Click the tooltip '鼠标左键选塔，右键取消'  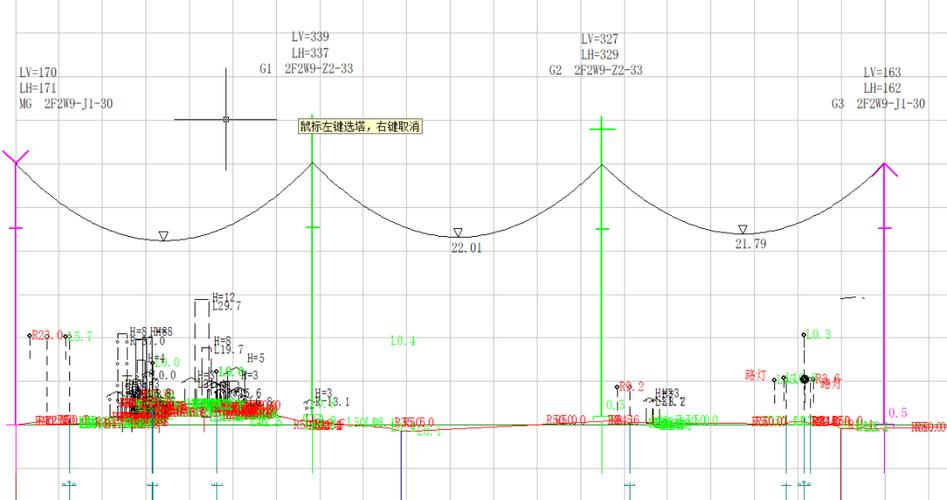coord(360,126)
